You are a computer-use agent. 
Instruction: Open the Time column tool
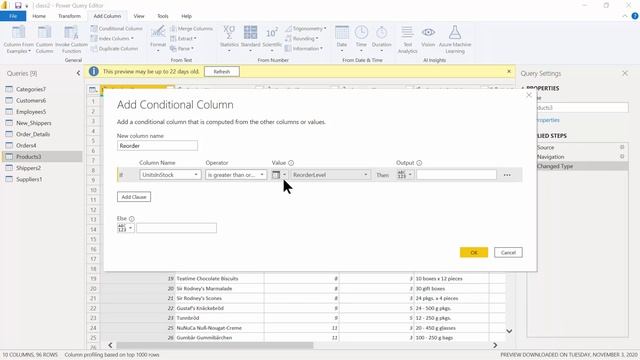(361, 39)
